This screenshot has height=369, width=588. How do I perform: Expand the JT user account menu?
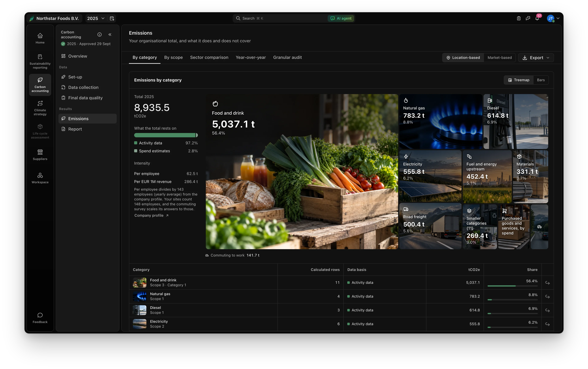(553, 18)
